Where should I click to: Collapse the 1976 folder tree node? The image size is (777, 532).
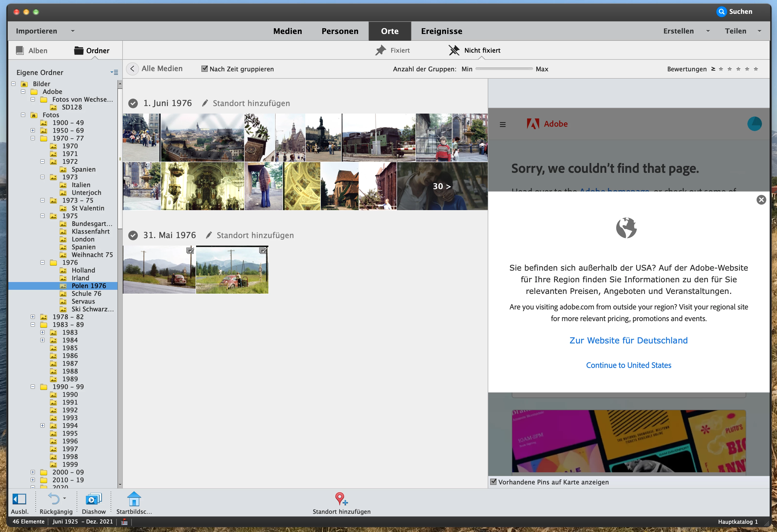[x=42, y=263]
